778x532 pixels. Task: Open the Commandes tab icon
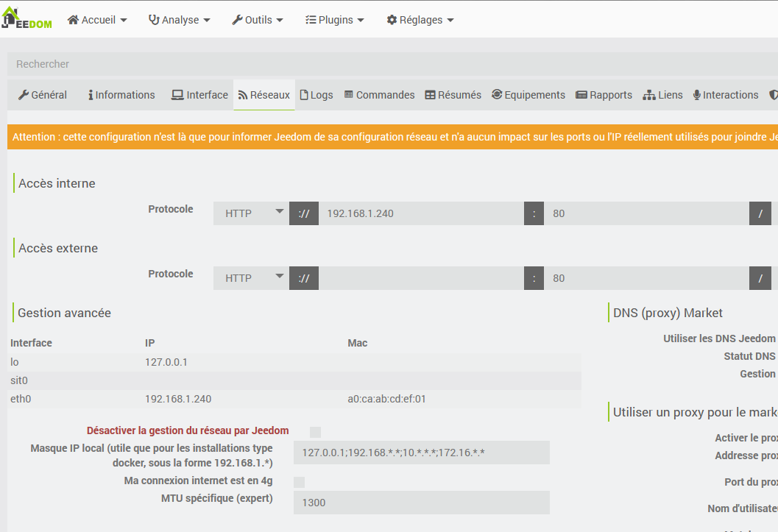pos(348,94)
